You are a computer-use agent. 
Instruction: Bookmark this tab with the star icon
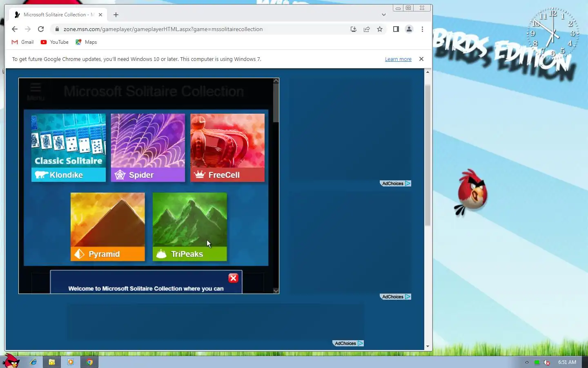(380, 29)
